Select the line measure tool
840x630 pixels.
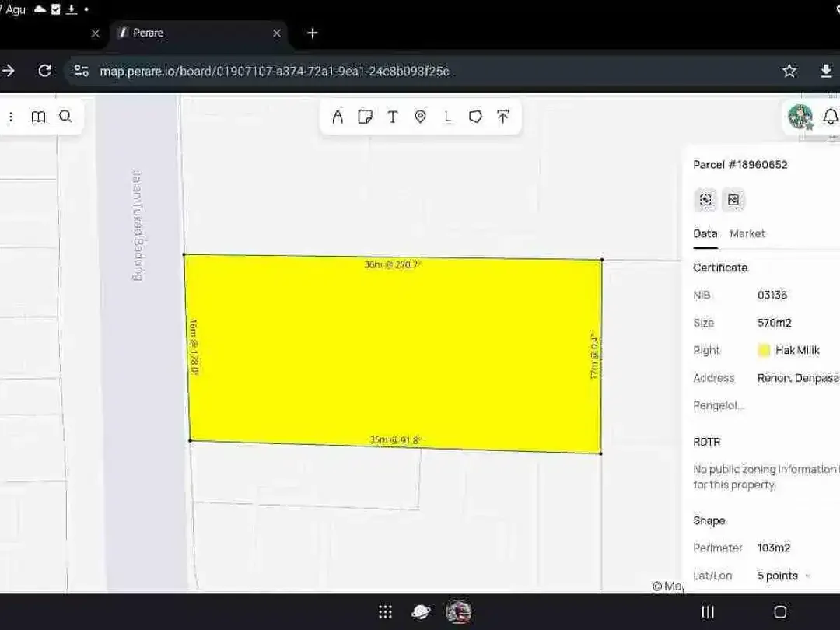click(448, 117)
